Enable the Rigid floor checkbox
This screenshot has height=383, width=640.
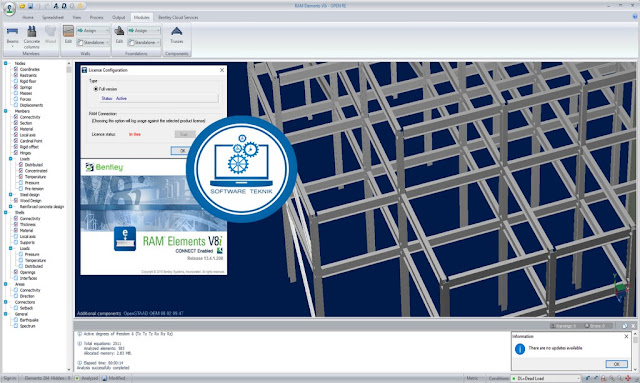[16, 81]
